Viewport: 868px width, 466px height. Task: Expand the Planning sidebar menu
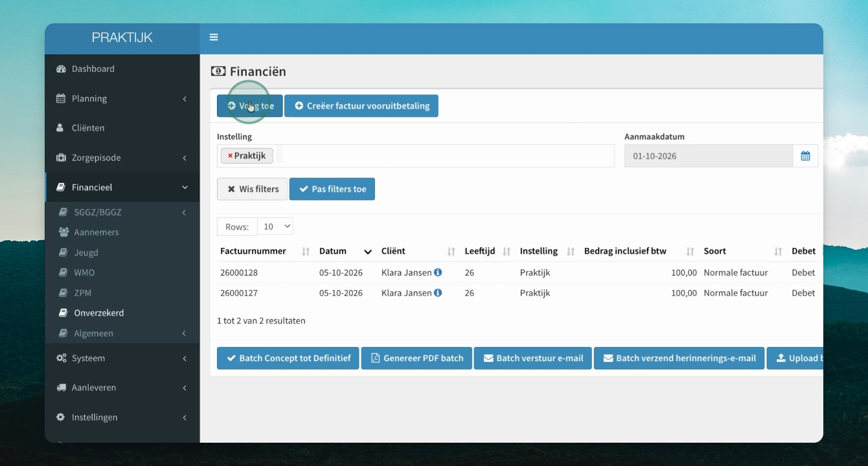tap(122, 98)
